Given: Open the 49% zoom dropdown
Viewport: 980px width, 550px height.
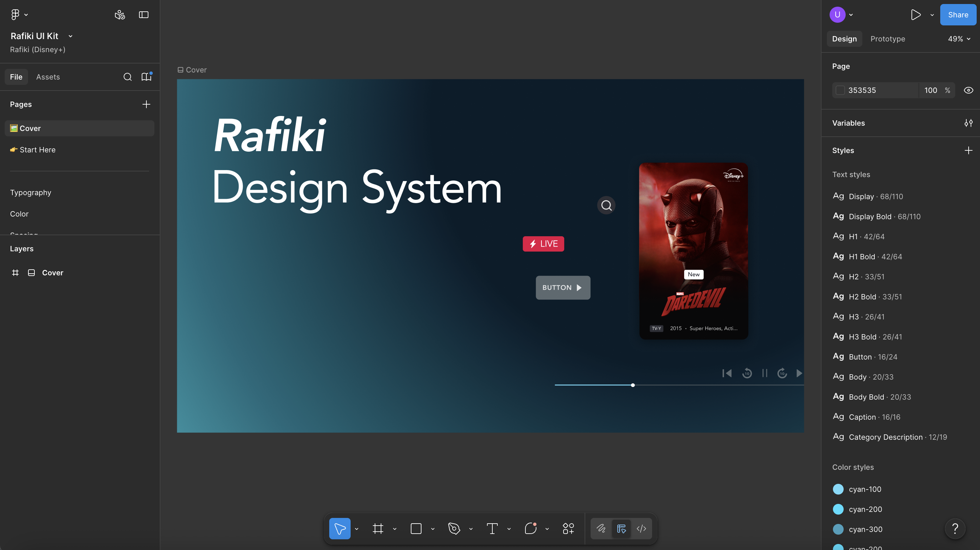Looking at the screenshot, I should pos(959,39).
